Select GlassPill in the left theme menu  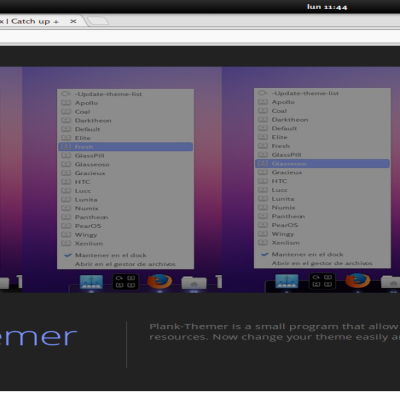point(125,156)
